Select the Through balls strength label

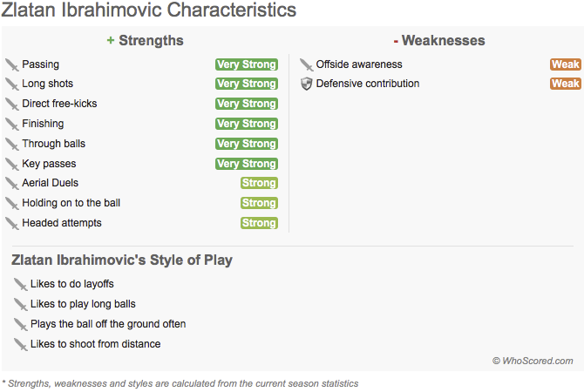pyautogui.click(x=54, y=144)
